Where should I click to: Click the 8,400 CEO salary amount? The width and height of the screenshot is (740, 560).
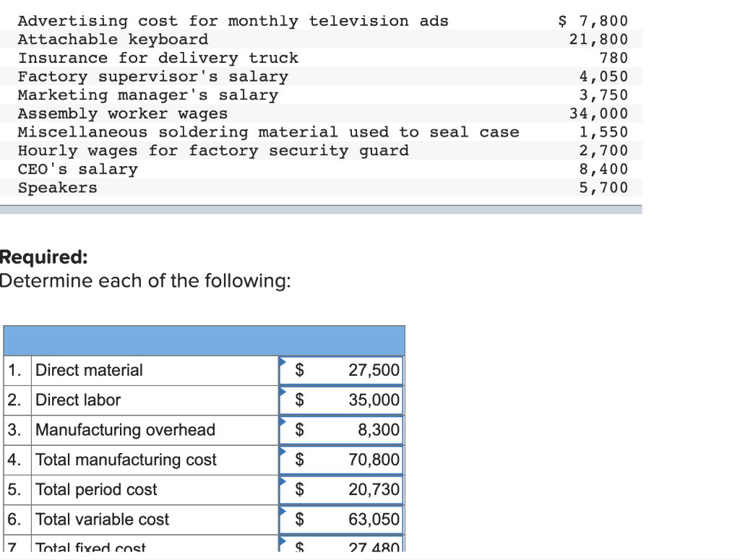[603, 169]
